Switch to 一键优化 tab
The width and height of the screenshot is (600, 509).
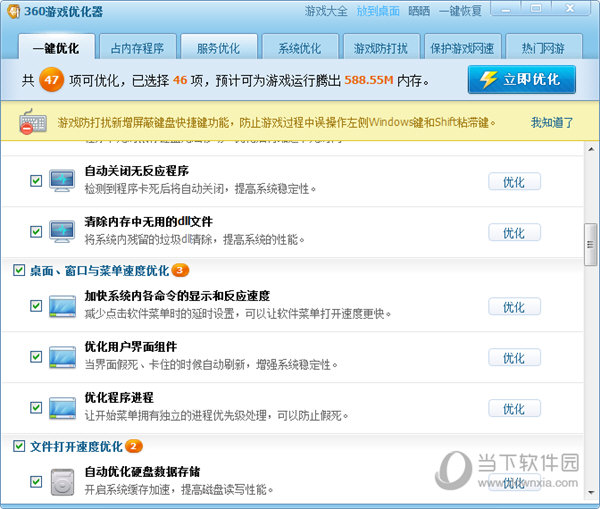point(56,47)
